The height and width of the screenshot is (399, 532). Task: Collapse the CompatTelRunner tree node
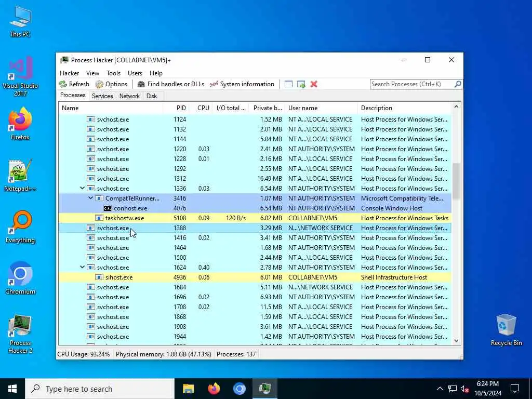click(x=90, y=198)
